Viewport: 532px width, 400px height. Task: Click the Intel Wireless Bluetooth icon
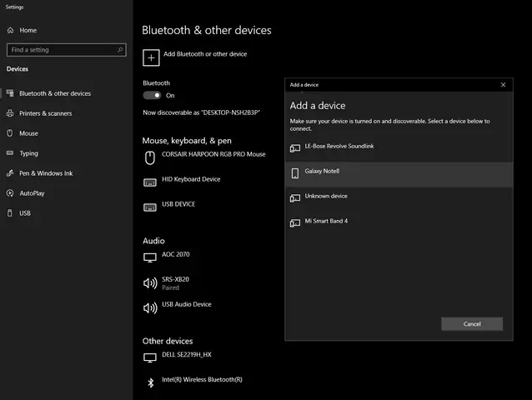151,383
